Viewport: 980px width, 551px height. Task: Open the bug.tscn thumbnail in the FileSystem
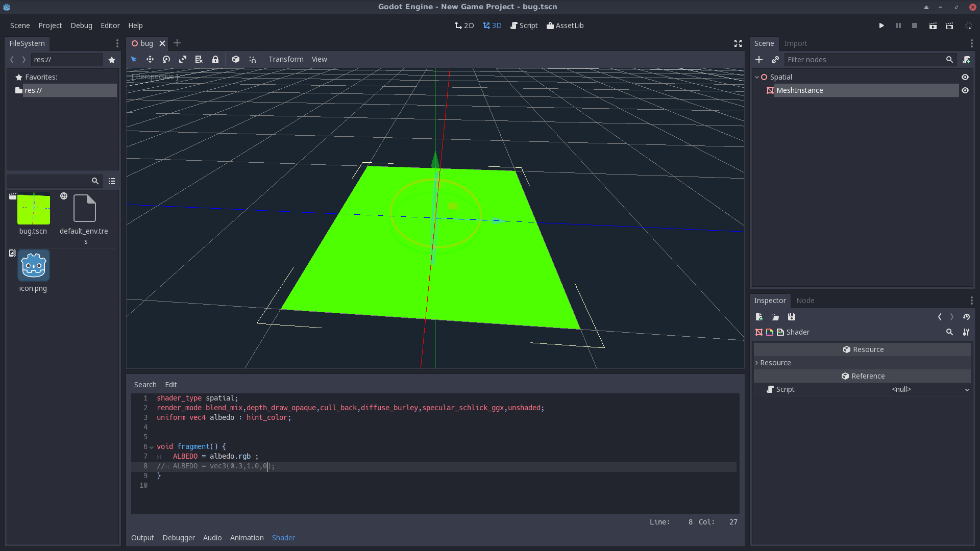pos(33,209)
